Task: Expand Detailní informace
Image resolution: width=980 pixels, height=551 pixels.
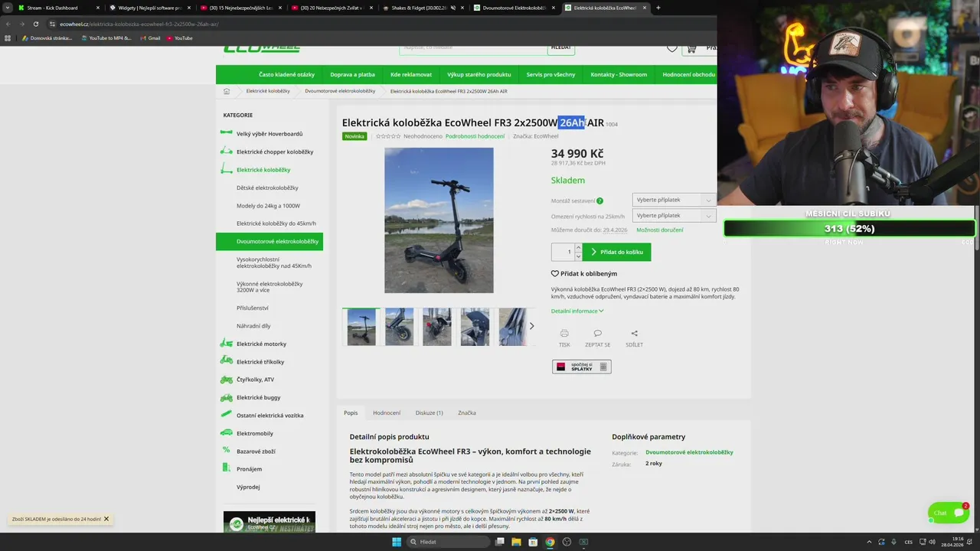Action: pyautogui.click(x=577, y=311)
